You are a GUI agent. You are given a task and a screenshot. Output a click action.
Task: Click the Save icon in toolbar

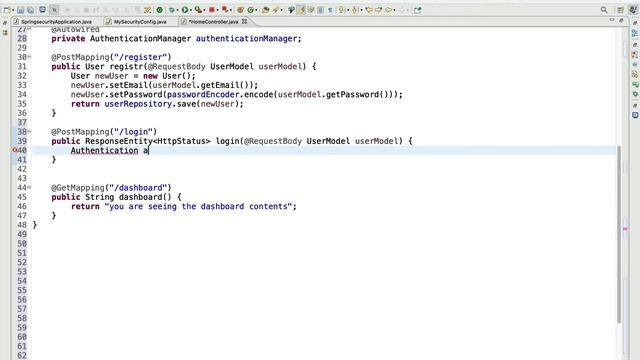point(20,10)
